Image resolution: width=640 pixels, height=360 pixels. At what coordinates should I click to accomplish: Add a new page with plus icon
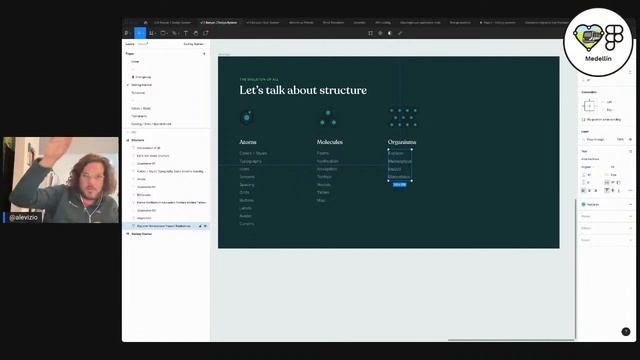pos(204,53)
